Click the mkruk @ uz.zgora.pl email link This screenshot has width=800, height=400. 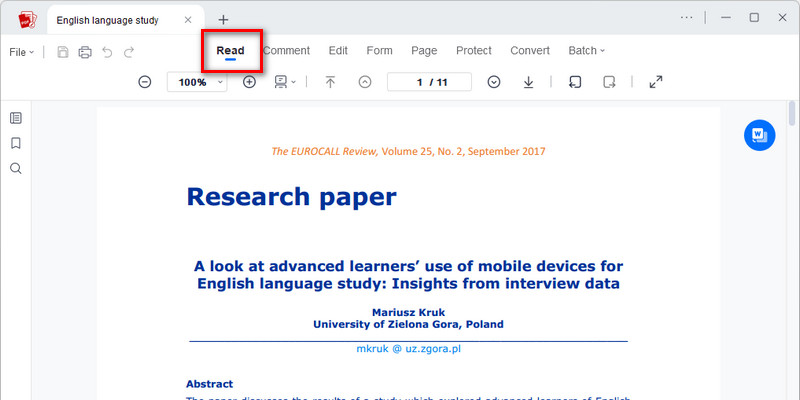coord(409,349)
